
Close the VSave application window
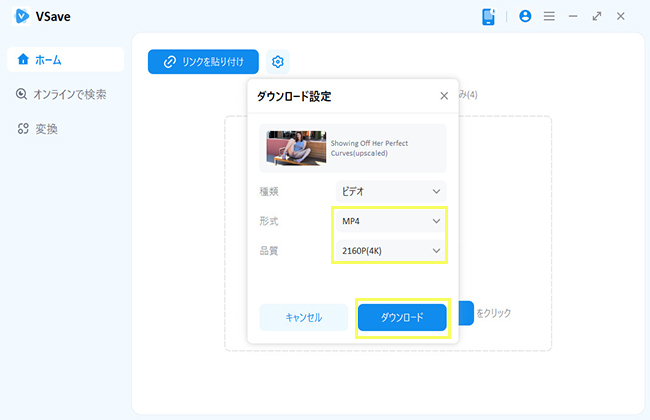point(621,17)
